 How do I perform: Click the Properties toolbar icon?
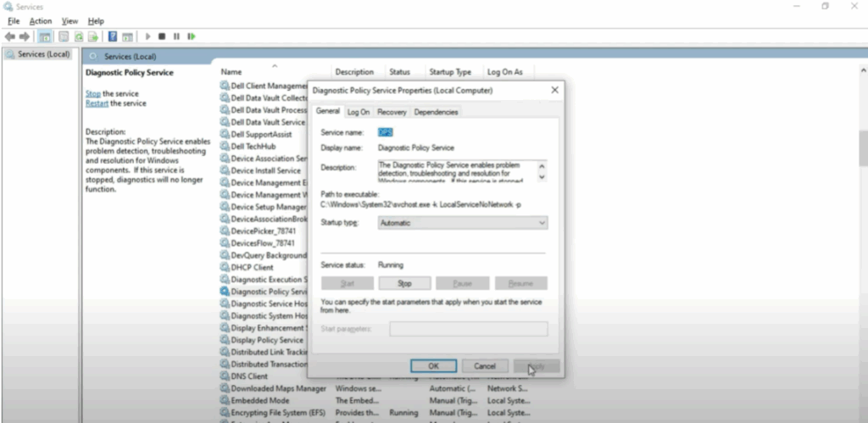(64, 36)
